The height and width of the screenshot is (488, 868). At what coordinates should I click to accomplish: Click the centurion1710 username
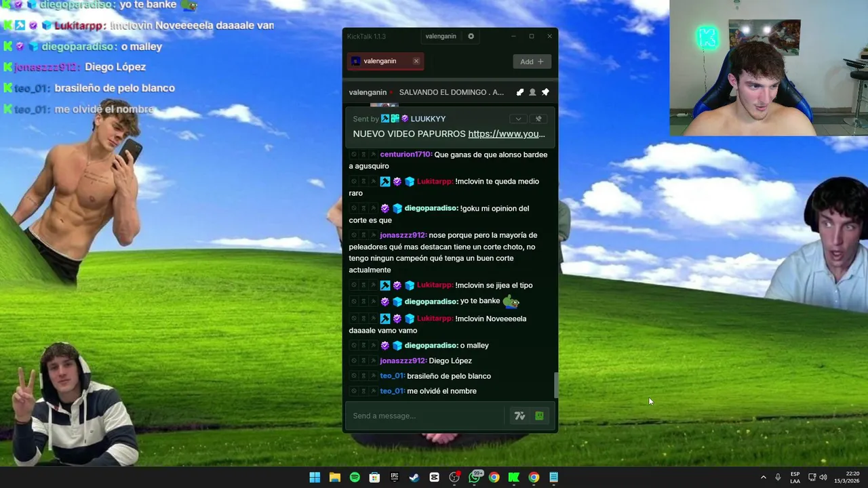pyautogui.click(x=406, y=155)
